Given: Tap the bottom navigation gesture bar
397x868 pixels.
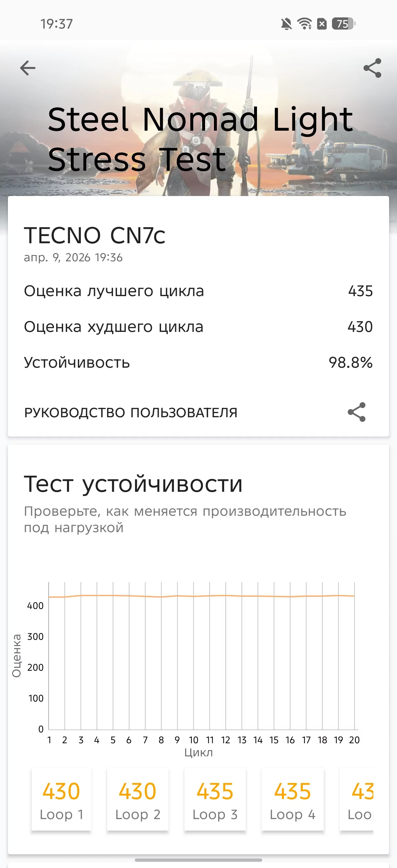Looking at the screenshot, I should 198,860.
